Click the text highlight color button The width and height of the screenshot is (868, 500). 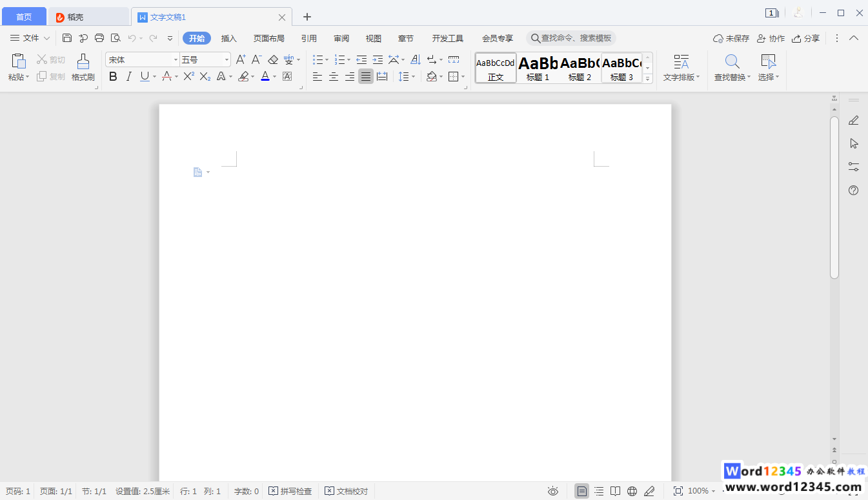(x=243, y=76)
